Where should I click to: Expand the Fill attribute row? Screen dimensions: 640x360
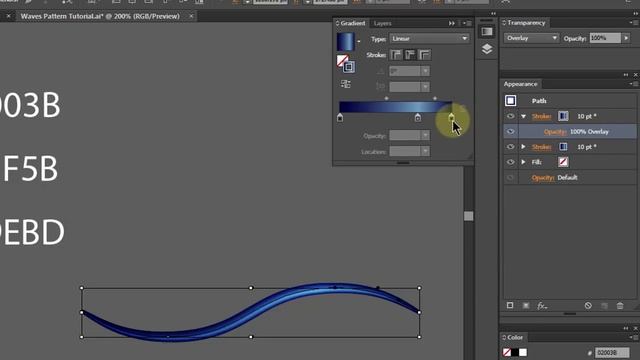(x=524, y=162)
